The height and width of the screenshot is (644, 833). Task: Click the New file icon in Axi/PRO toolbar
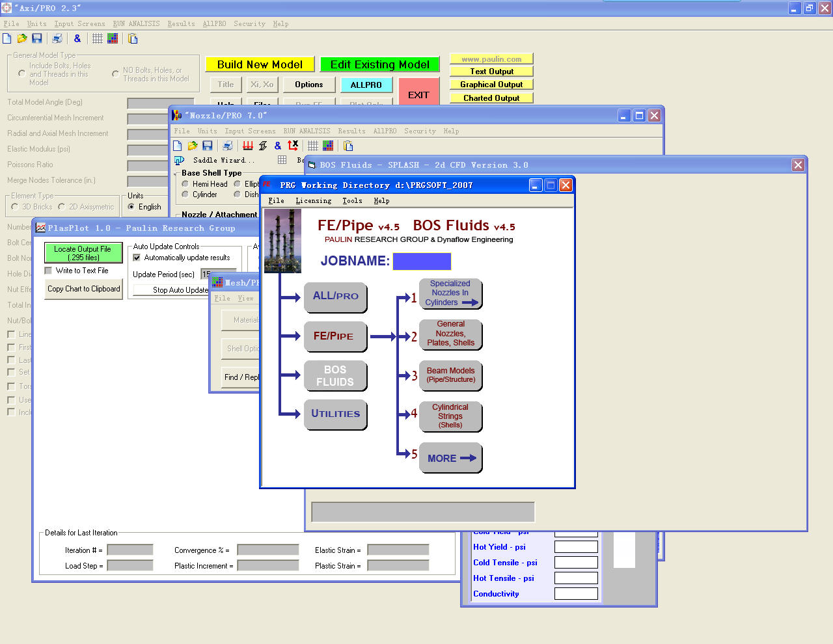[x=7, y=38]
